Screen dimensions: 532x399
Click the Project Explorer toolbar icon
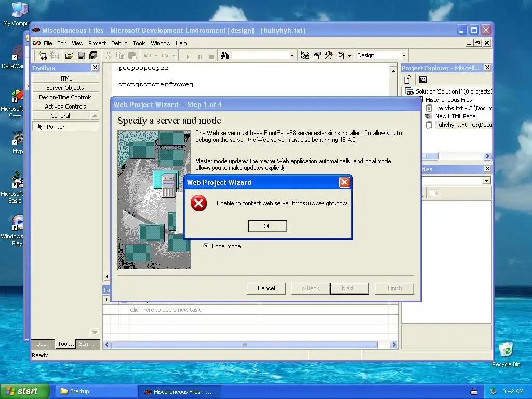[x=304, y=56]
